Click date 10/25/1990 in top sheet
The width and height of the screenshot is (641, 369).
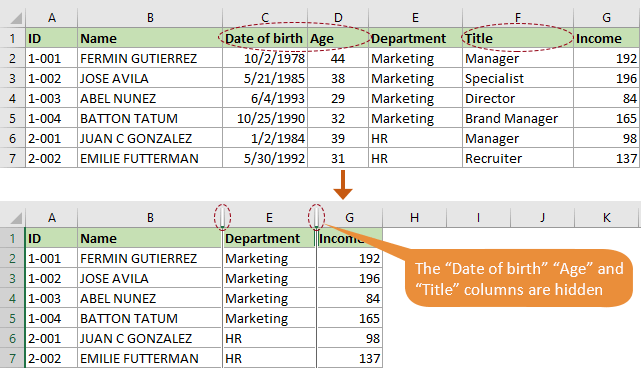pyautogui.click(x=265, y=119)
